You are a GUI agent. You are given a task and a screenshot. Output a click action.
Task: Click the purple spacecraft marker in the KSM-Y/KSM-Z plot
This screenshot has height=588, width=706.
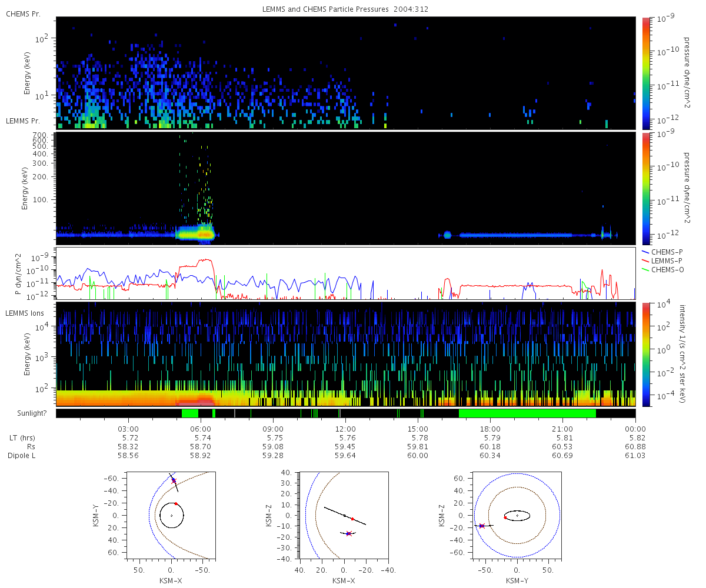482,526
